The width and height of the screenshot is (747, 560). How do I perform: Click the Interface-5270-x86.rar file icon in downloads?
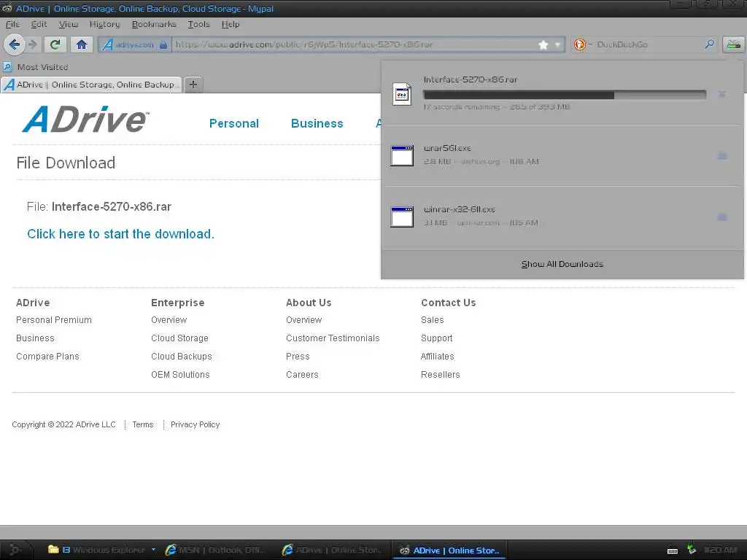tap(402, 94)
